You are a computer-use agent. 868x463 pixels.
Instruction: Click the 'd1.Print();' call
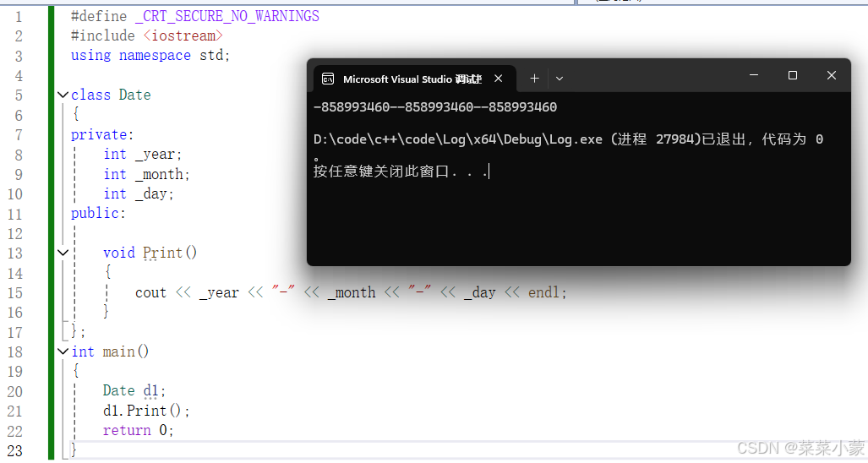(146, 411)
